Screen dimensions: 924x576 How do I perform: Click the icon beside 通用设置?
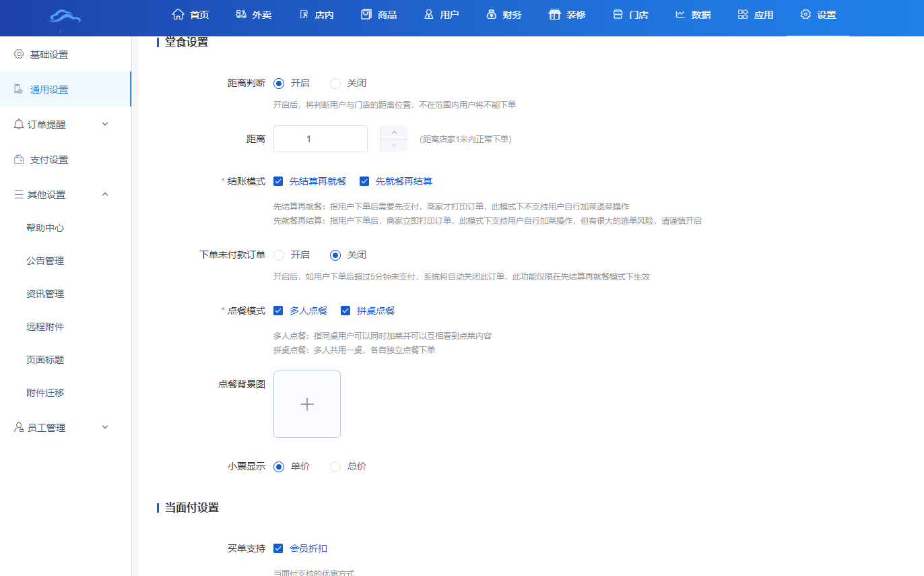click(19, 89)
